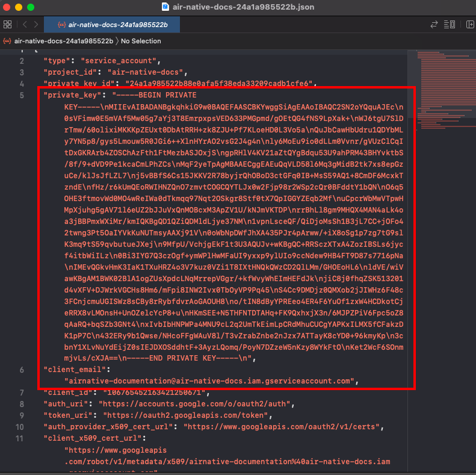Click the oauth2.googleapis.com/token URL
This screenshot has height=475, width=476.
coord(185,415)
